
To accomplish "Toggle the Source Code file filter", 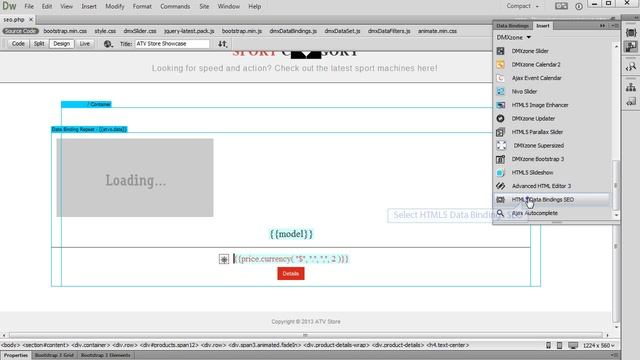I will point(20,31).
